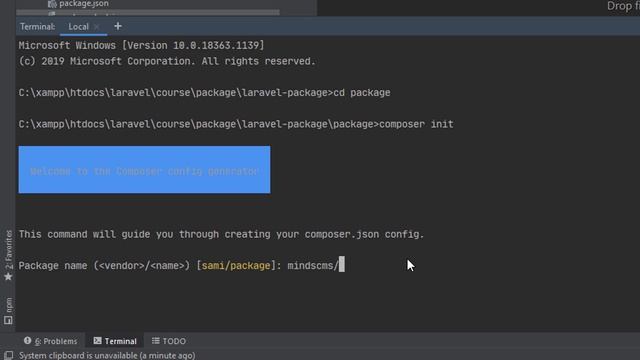Select the Local terminal tab
The image size is (640, 360).
click(x=78, y=27)
